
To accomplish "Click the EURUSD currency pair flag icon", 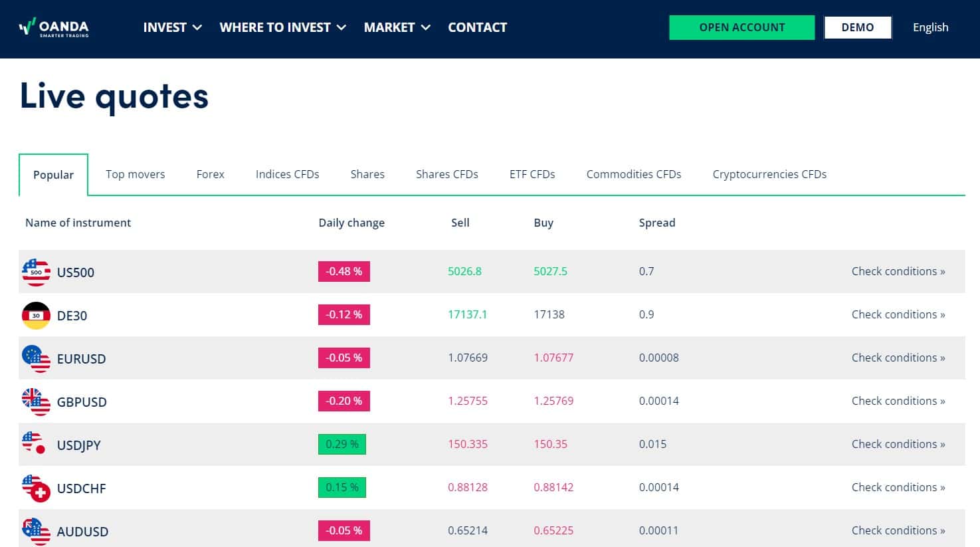I will click(x=36, y=358).
